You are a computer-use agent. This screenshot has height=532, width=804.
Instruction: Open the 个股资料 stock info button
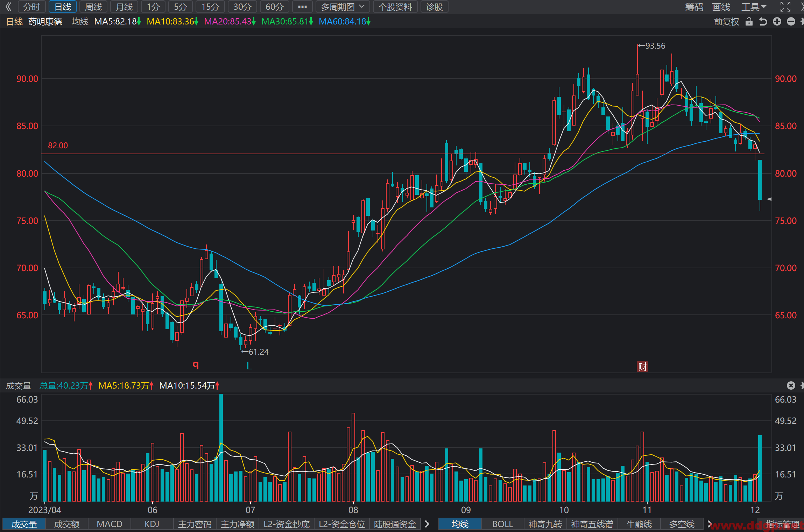click(x=395, y=7)
